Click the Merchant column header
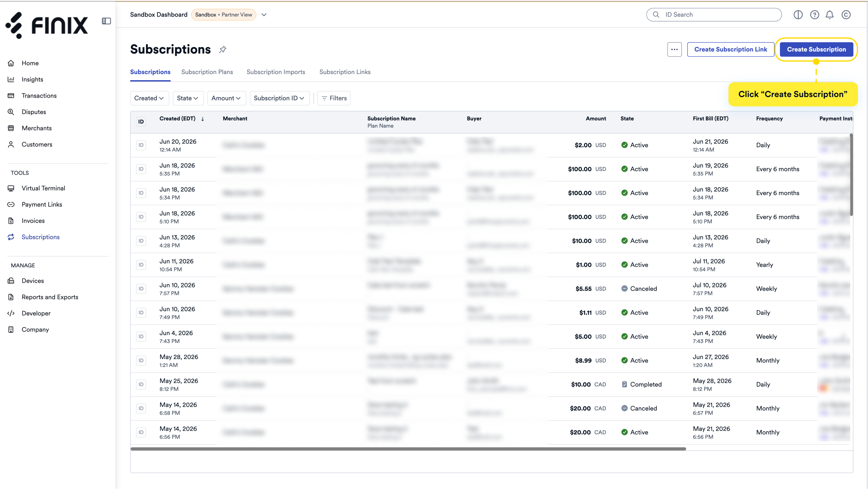This screenshot has height=490, width=868. pyautogui.click(x=235, y=119)
